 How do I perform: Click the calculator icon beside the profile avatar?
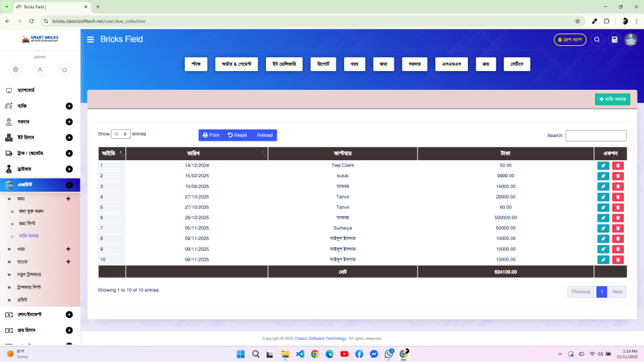(x=613, y=39)
